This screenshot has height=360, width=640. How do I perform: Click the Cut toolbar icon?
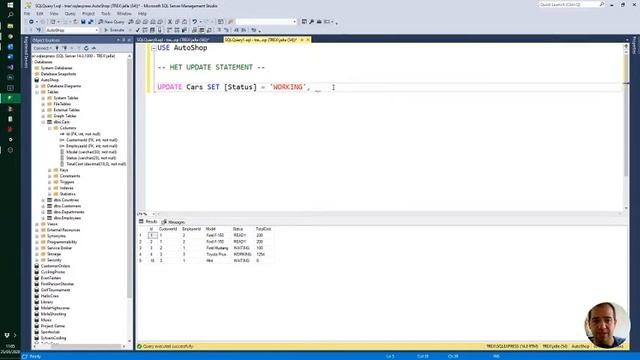pyautogui.click(x=170, y=22)
